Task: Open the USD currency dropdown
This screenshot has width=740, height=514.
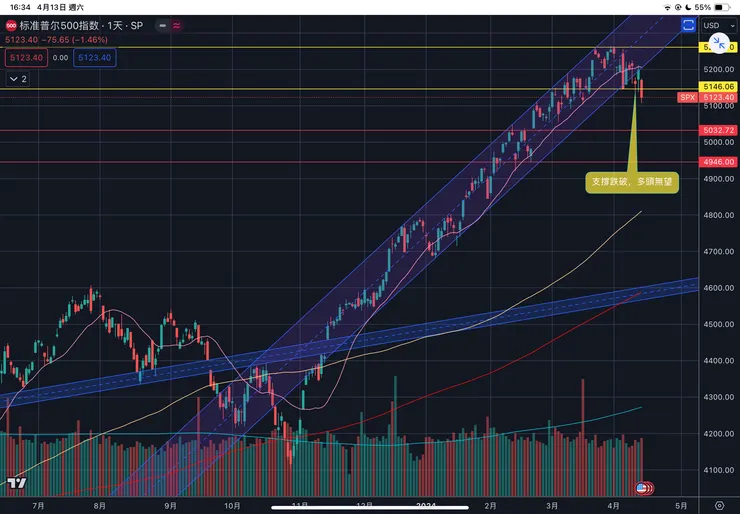Action: point(719,25)
